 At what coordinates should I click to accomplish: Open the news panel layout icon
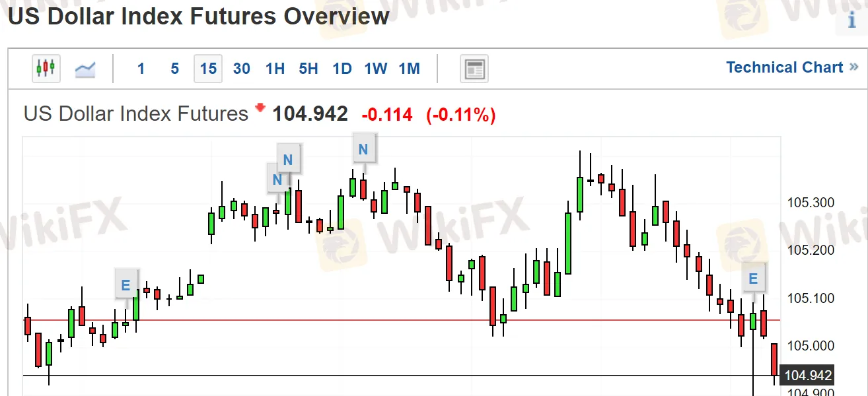click(x=474, y=69)
